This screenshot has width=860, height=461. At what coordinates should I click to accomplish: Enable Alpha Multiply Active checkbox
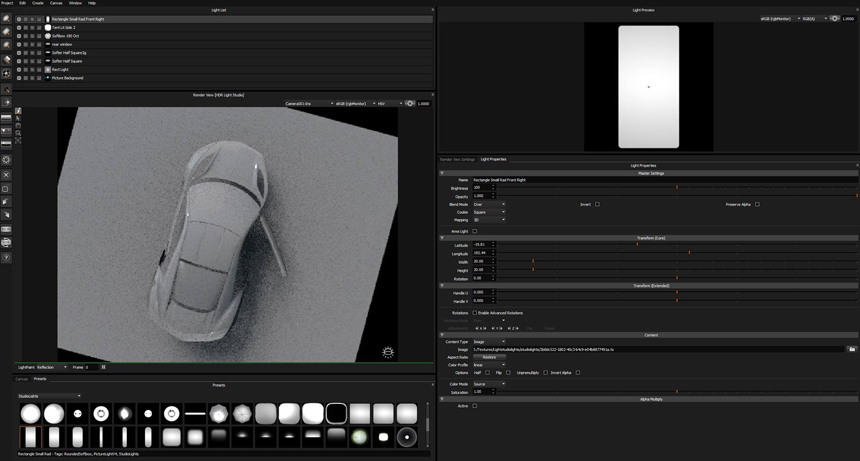475,406
